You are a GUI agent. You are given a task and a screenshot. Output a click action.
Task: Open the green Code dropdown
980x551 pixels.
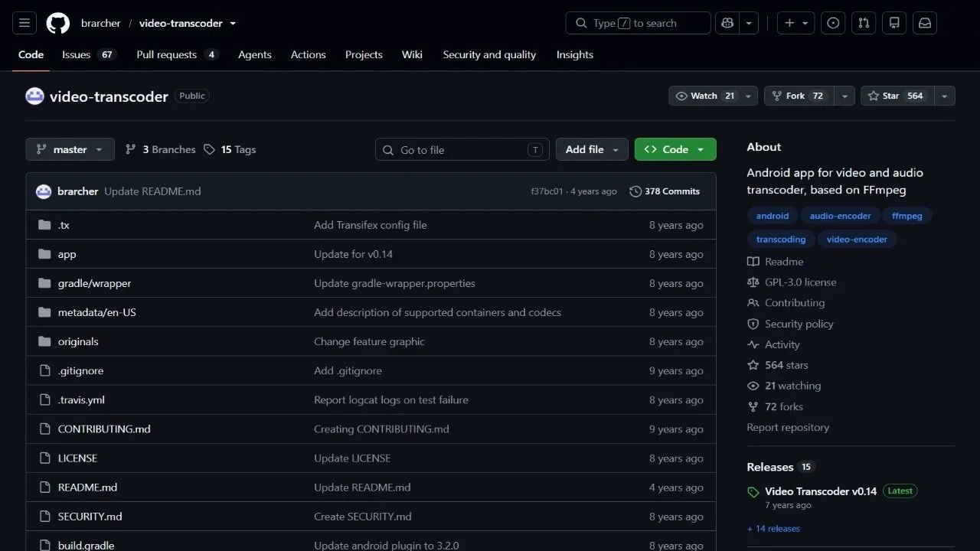tap(675, 149)
